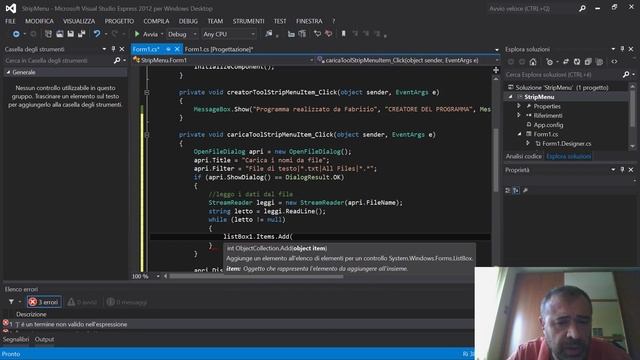This screenshot has width=640, height=360.
Task: Open the member method navigation dropdown
Action: coord(408,60)
